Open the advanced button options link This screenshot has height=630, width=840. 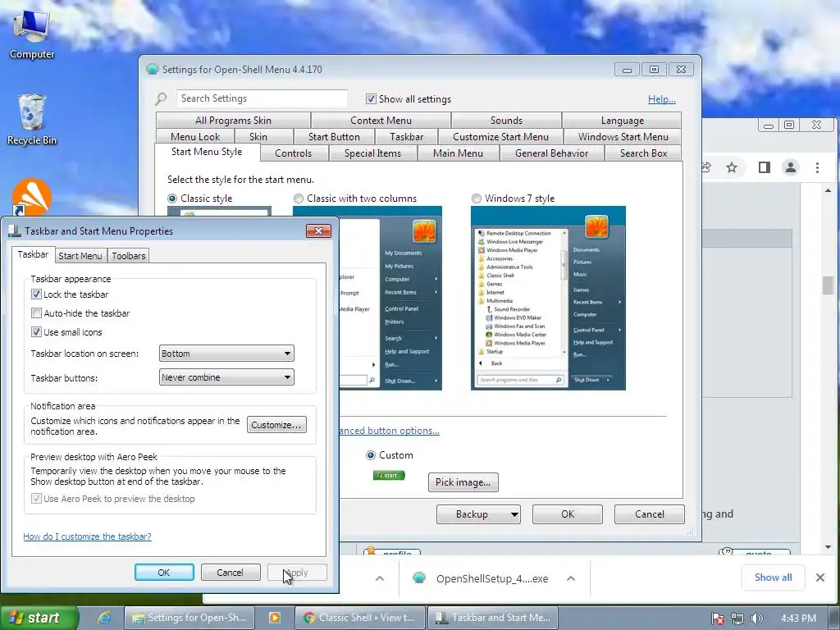390,431
